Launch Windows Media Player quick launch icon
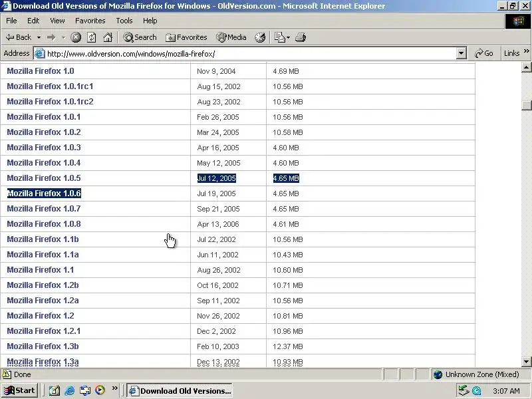 (100, 390)
